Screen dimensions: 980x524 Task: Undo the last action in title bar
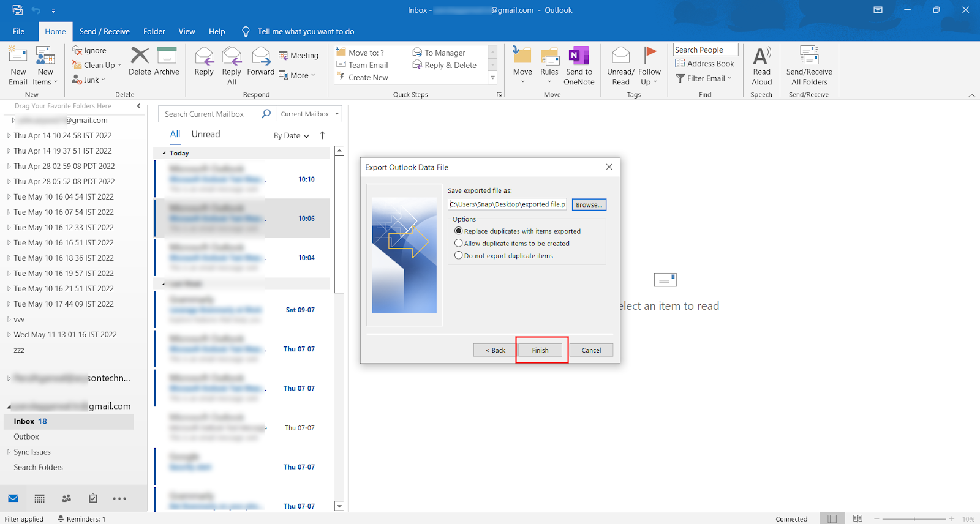pyautogui.click(x=36, y=10)
